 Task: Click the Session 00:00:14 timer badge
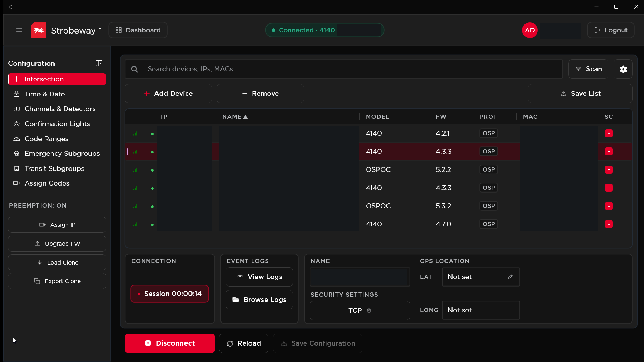tap(169, 294)
